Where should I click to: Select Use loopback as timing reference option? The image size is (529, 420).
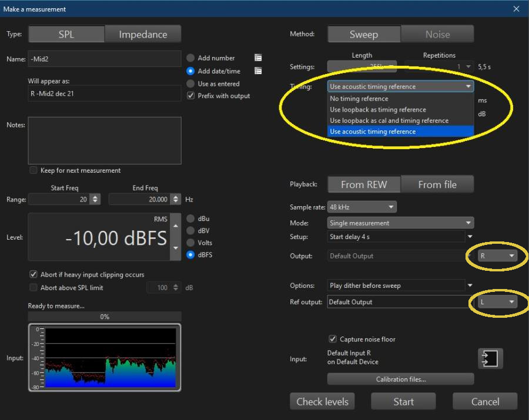coord(378,110)
